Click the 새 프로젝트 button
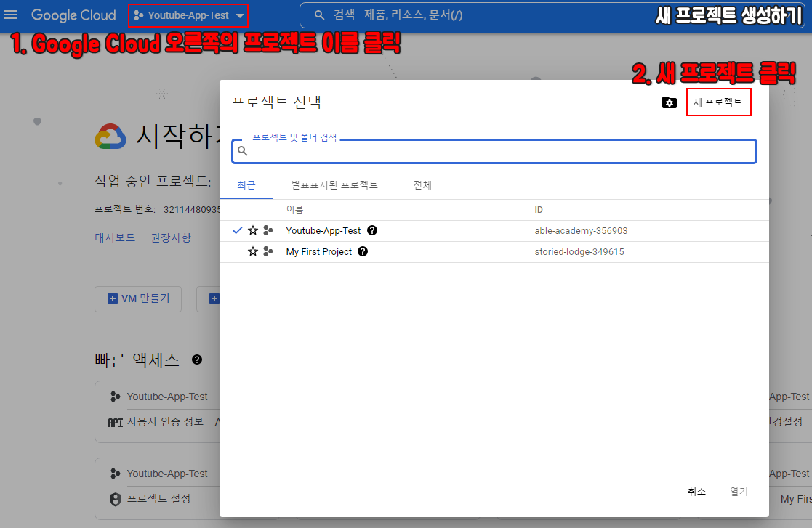The height and width of the screenshot is (528, 812). pos(718,102)
